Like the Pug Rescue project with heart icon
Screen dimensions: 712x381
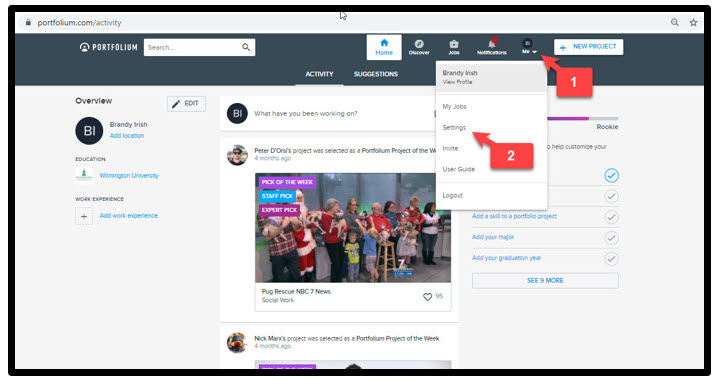427,297
